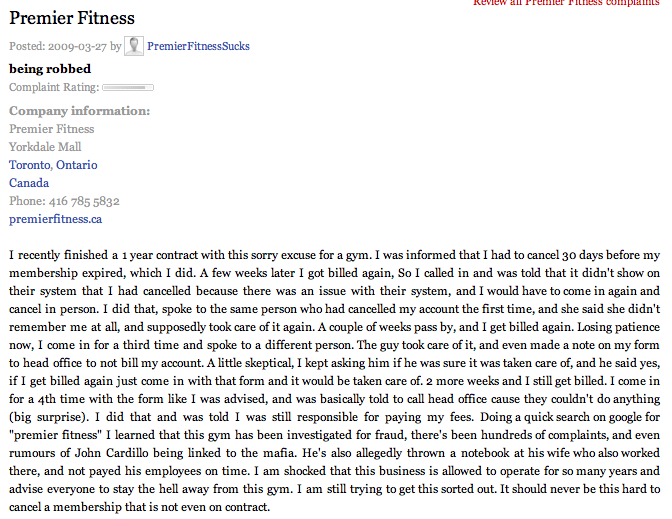
Task: Click the user avatar icon beside PremierFitnessSucks
Action: (134, 46)
